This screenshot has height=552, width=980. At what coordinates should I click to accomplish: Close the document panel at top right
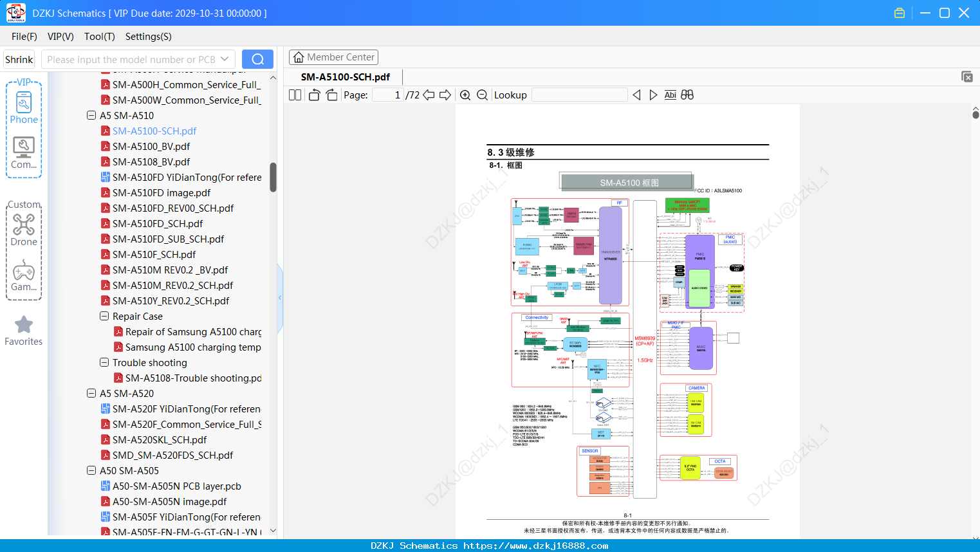pos(966,77)
